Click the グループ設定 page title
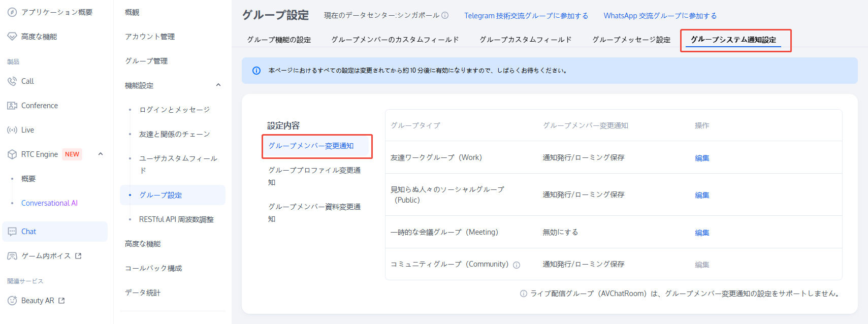The image size is (868, 324). coord(275,15)
